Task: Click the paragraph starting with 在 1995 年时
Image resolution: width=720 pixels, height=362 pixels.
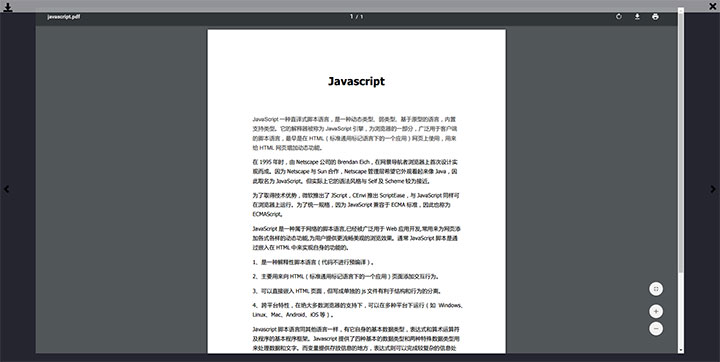Action: coord(355,171)
